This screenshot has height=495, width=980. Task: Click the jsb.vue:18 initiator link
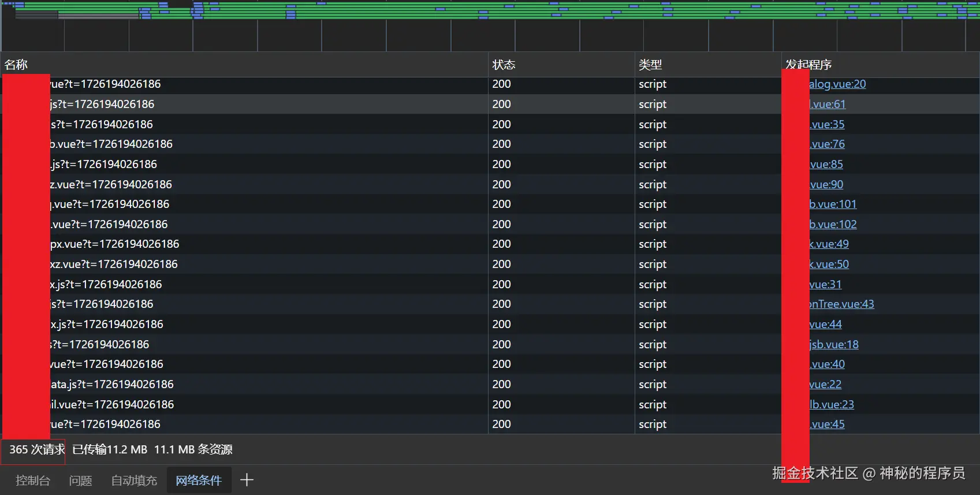pos(834,345)
